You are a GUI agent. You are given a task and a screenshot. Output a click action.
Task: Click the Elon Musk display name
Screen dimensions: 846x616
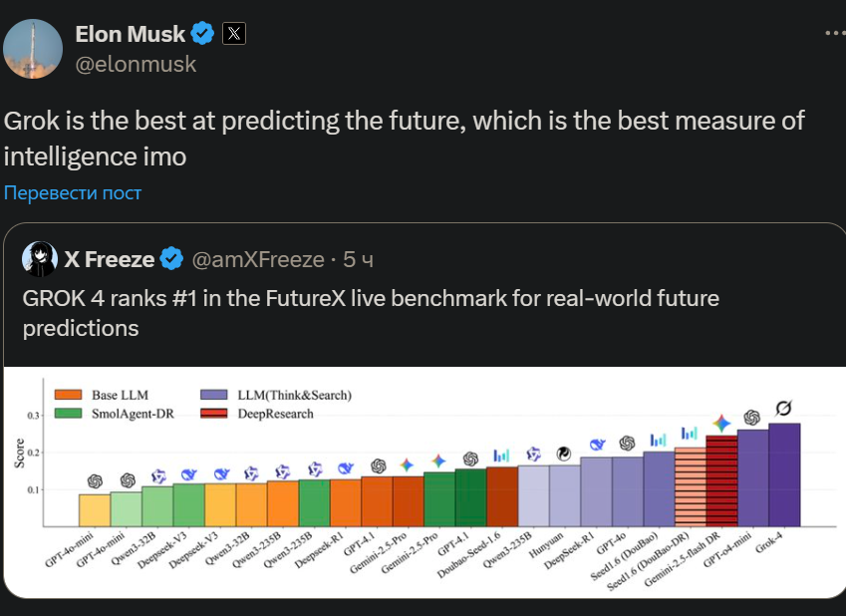pos(131,34)
